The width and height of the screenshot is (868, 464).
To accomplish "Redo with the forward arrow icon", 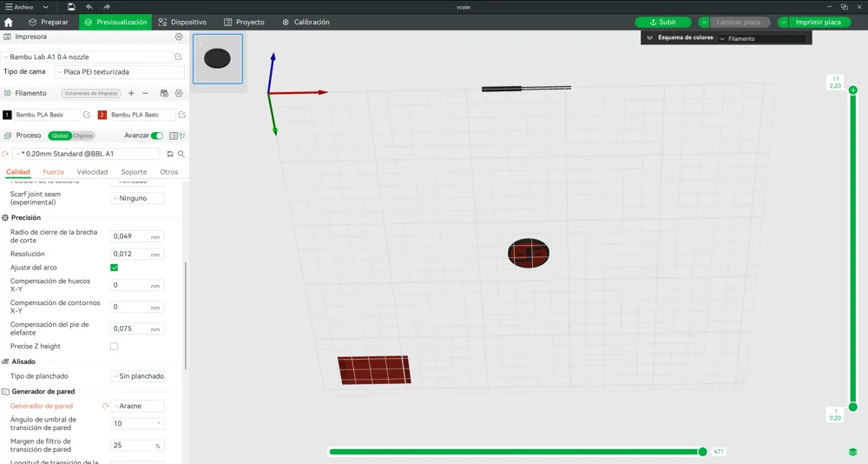I will (x=107, y=7).
